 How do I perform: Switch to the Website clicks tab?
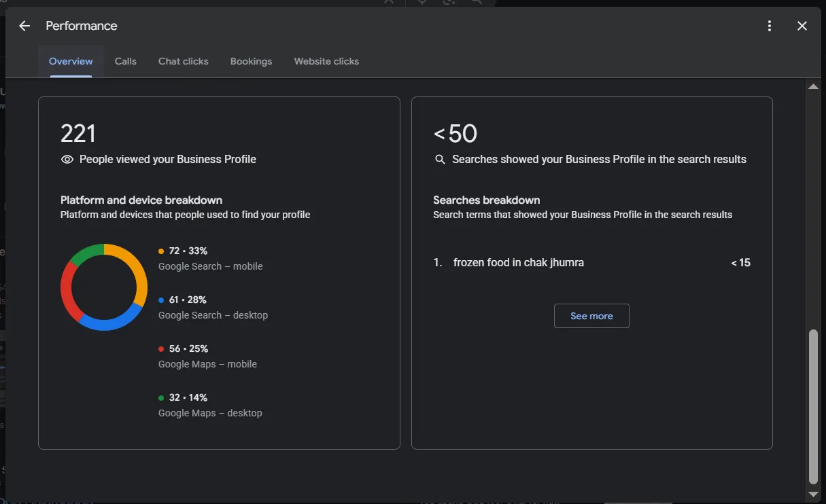[x=326, y=61]
